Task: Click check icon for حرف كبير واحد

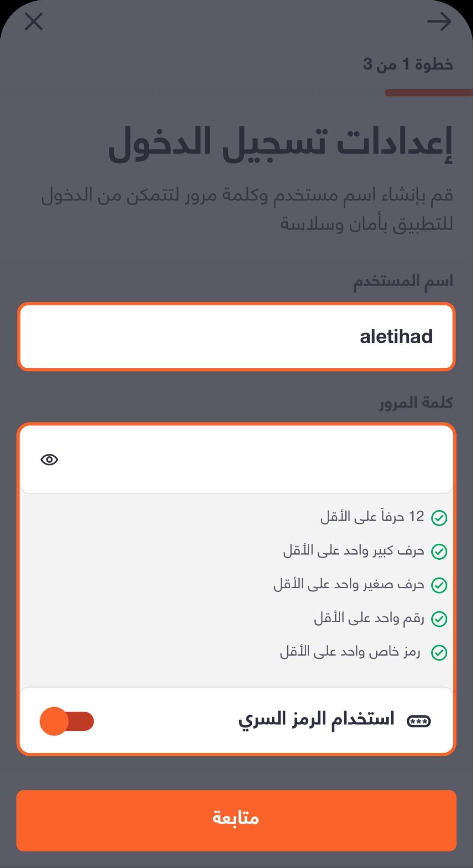Action: click(439, 552)
